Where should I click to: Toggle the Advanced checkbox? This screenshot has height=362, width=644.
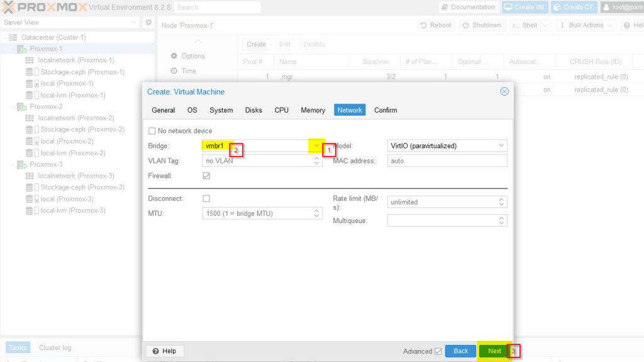point(438,351)
